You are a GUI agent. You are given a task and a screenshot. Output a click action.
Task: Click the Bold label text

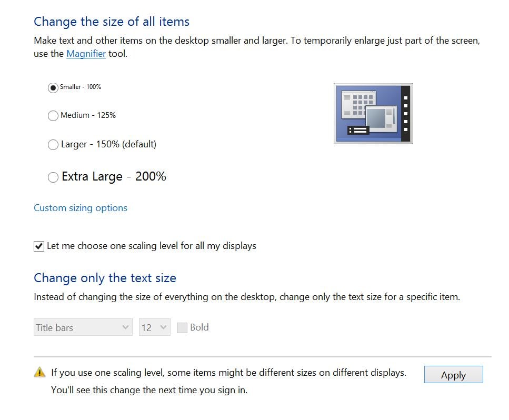click(199, 327)
